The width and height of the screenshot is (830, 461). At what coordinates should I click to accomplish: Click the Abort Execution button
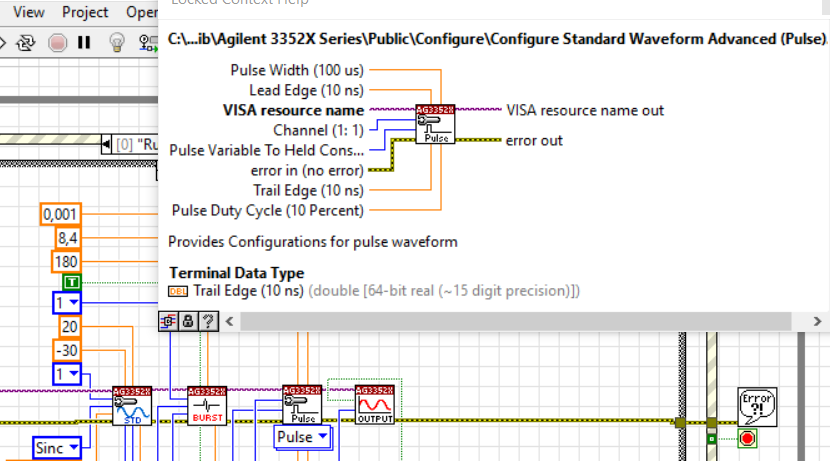(57, 42)
